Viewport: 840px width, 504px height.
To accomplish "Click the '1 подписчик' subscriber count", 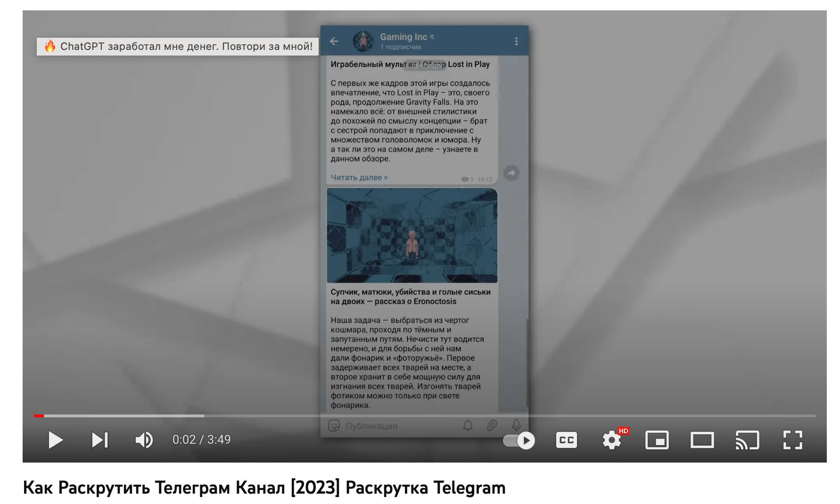I will pos(401,47).
